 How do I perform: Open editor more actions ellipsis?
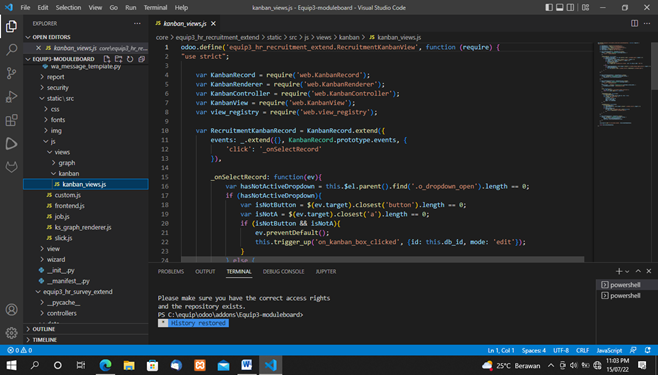tap(647, 23)
